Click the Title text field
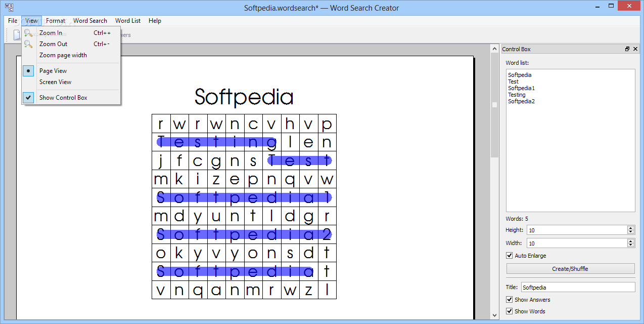Viewport: 644px width, 324px height. click(x=578, y=287)
